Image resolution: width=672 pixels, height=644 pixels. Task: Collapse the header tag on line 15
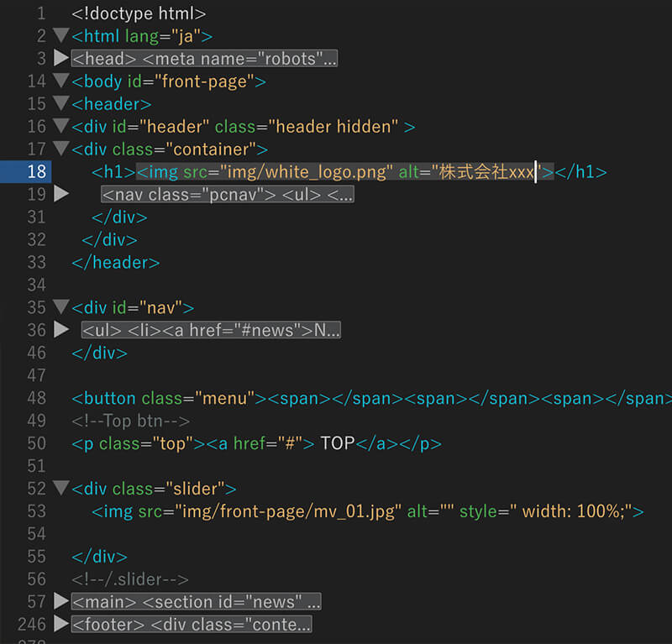[x=60, y=104]
